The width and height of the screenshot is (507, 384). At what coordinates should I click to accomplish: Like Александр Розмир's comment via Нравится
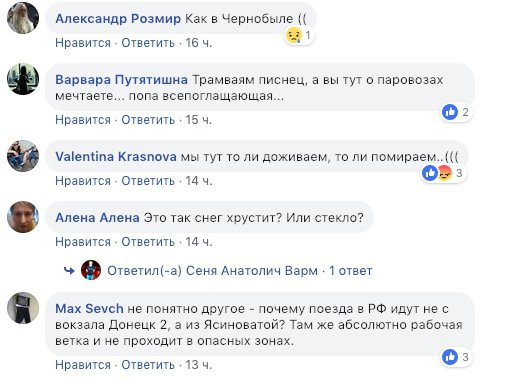pyautogui.click(x=83, y=43)
